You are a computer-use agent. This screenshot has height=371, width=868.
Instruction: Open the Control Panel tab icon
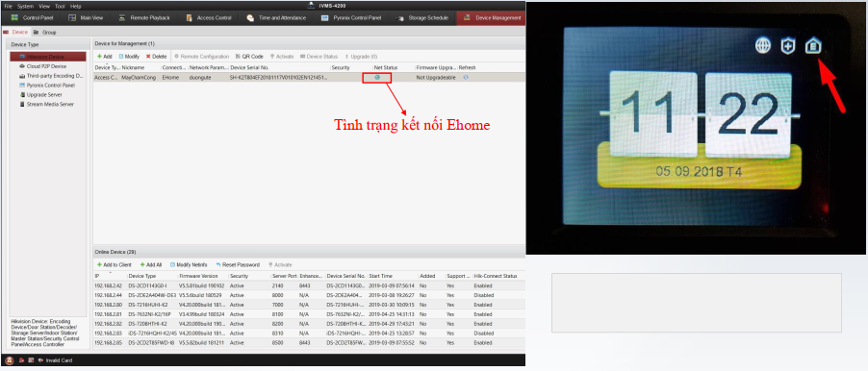pos(15,17)
